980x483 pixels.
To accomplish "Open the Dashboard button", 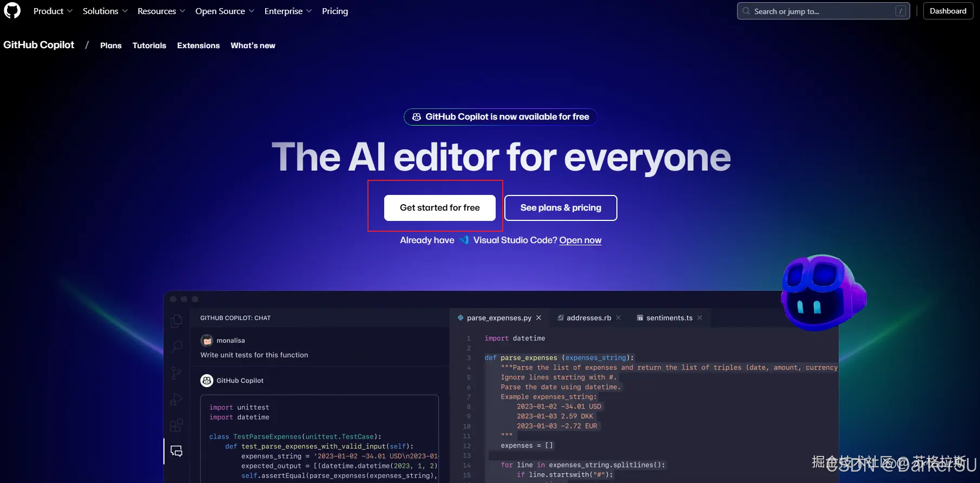I will 948,11.
